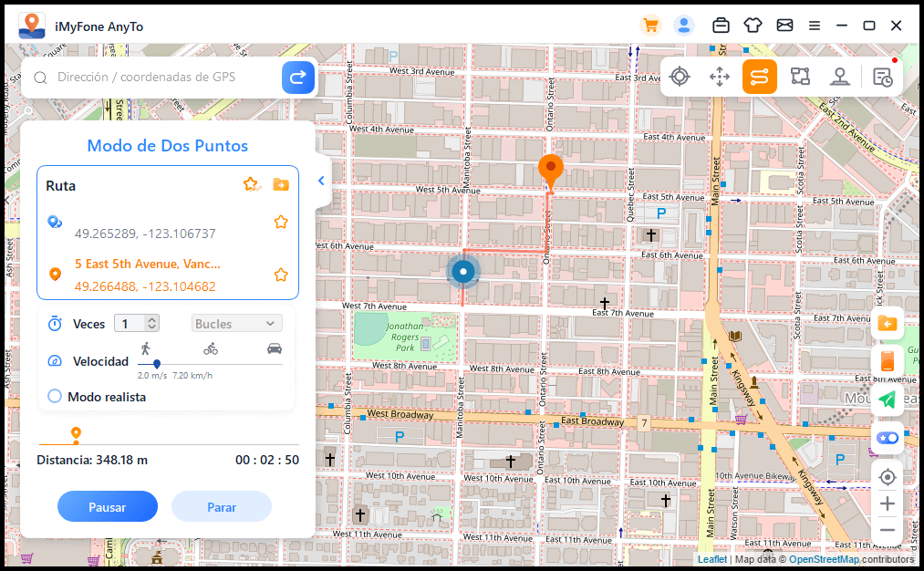Favorite the 5 East 5th Avenue destination
The width and height of the screenshot is (924, 571).
(x=281, y=275)
